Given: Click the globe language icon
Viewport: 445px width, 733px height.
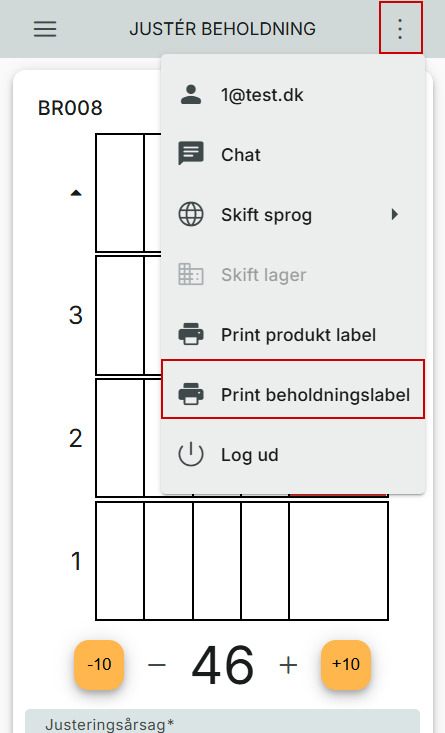Looking at the screenshot, I should pos(191,214).
